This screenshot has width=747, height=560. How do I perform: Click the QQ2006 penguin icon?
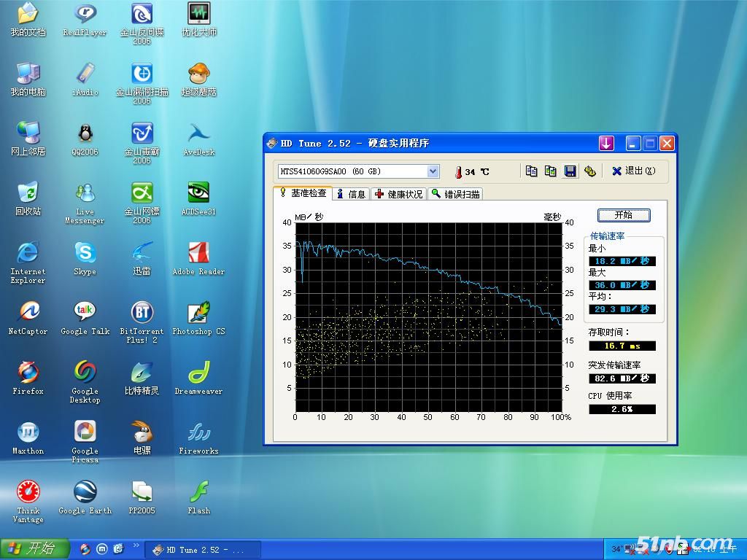click(x=85, y=133)
